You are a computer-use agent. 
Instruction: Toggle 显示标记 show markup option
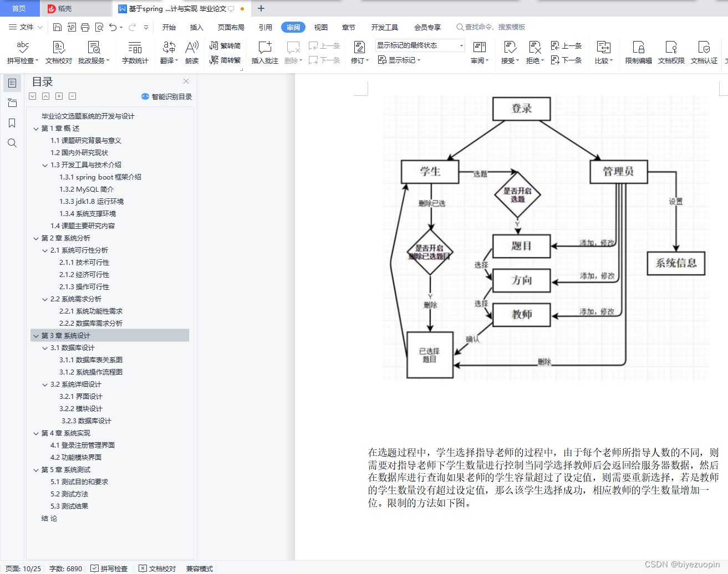399,60
